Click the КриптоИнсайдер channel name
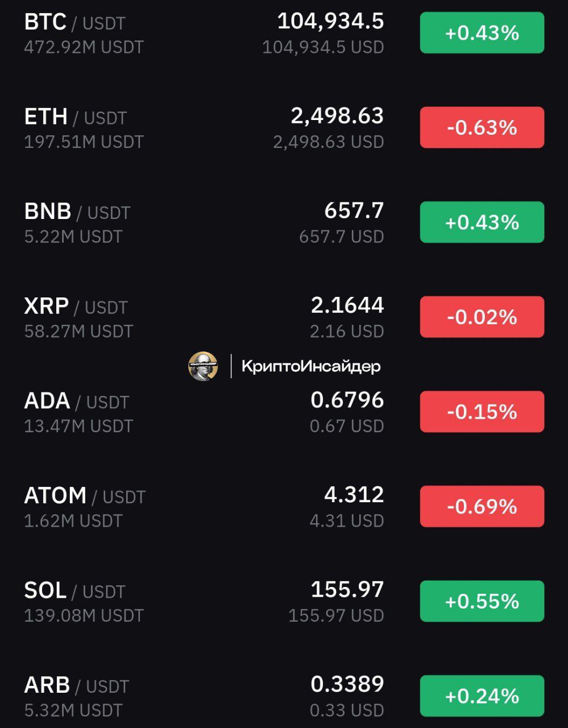 311,366
